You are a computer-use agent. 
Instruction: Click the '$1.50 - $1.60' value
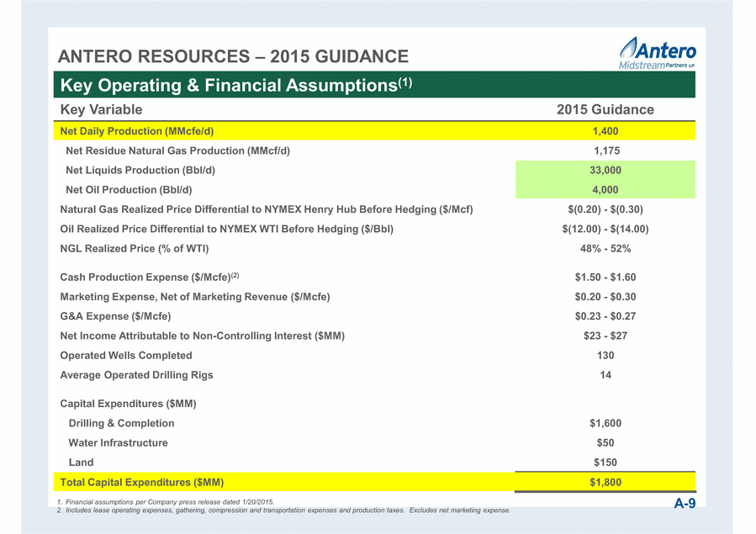605,278
